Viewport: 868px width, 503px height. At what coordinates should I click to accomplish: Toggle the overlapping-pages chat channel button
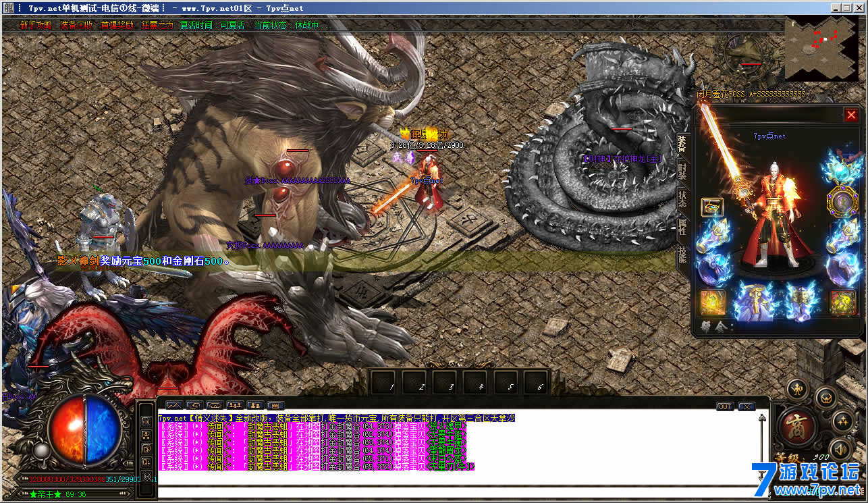[x=146, y=449]
